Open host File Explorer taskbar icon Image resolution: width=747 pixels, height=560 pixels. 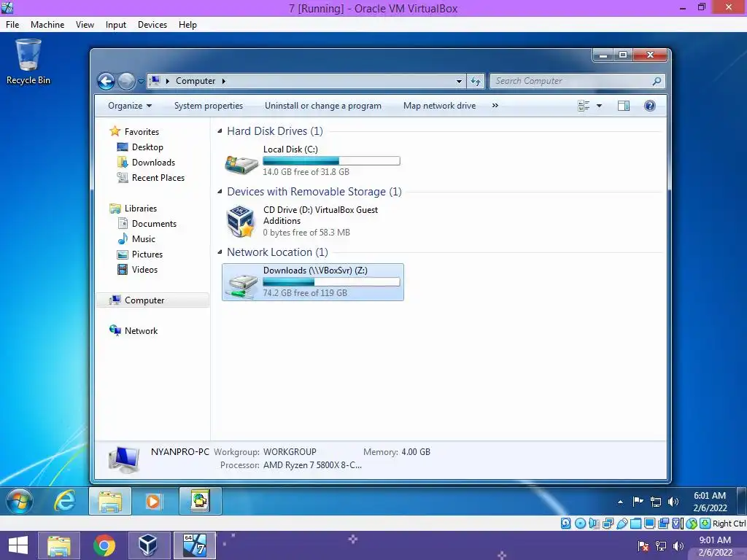(x=59, y=545)
